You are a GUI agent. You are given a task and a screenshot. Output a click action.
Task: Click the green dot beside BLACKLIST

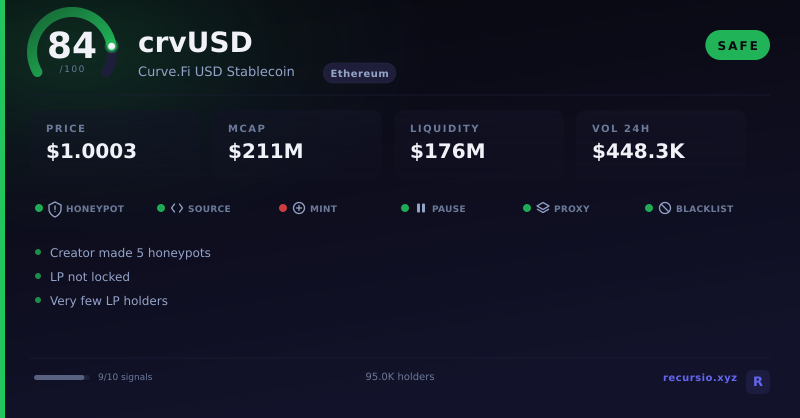click(x=649, y=208)
